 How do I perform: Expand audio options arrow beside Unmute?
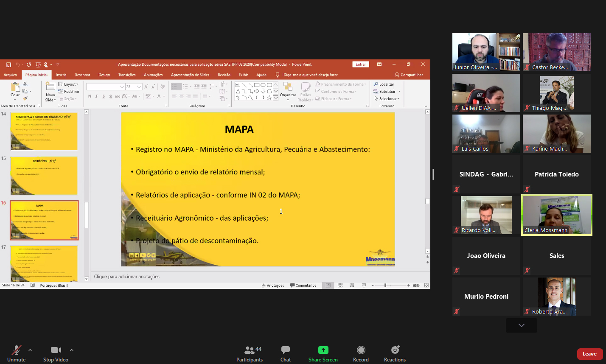click(x=30, y=350)
